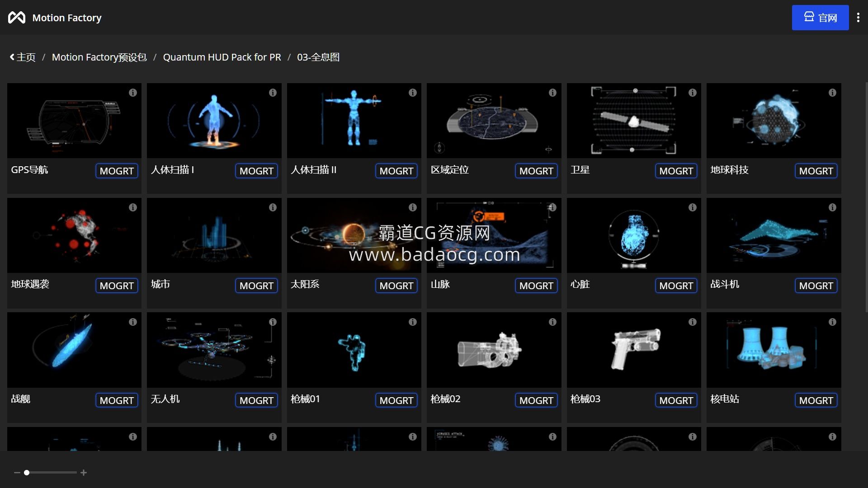
Task: Select the 战斗机 fighter jet thumbnail
Action: coord(774,235)
